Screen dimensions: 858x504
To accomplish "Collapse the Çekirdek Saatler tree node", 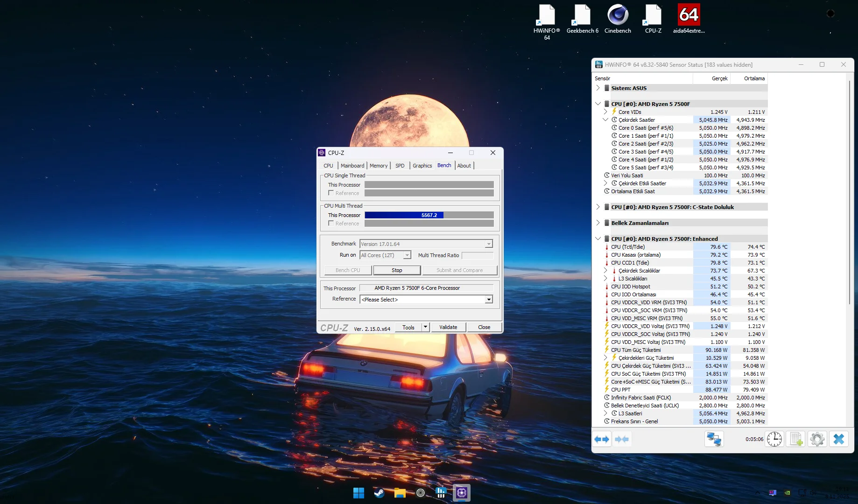I will tap(605, 120).
